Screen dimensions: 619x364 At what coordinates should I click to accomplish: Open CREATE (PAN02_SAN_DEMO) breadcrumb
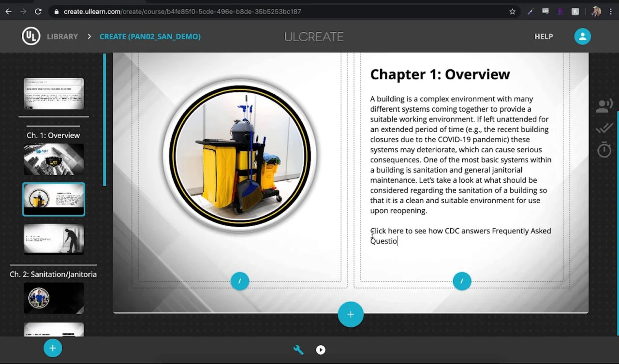pyautogui.click(x=150, y=37)
